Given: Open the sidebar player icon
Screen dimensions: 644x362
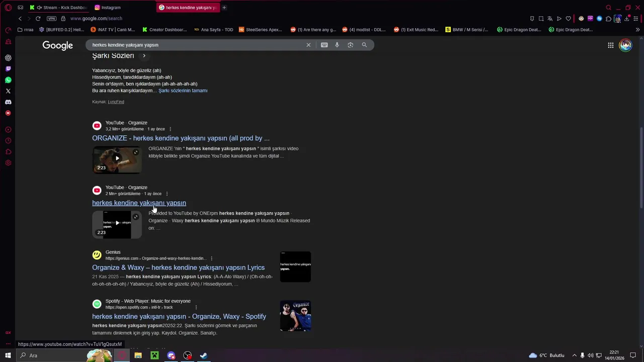Looking at the screenshot, I should [x=8, y=130].
